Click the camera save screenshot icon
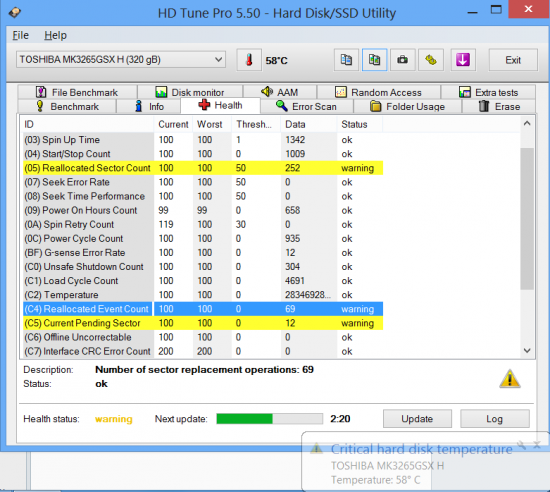The image size is (550, 492). pos(402,60)
